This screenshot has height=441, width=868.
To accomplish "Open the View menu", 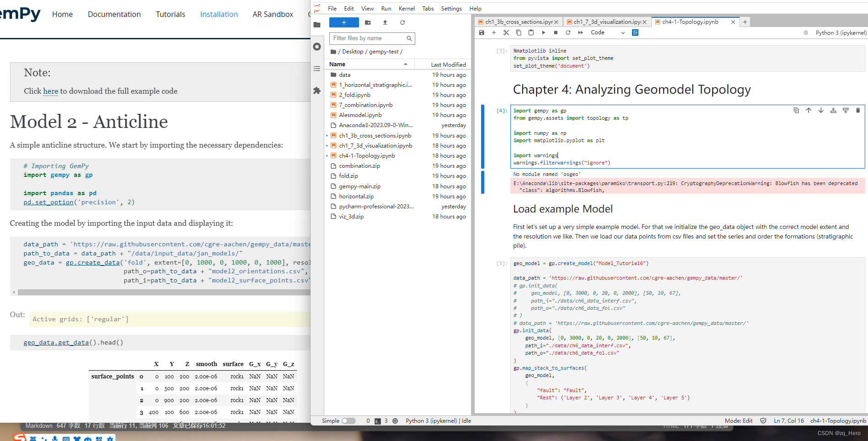I will pos(367,9).
